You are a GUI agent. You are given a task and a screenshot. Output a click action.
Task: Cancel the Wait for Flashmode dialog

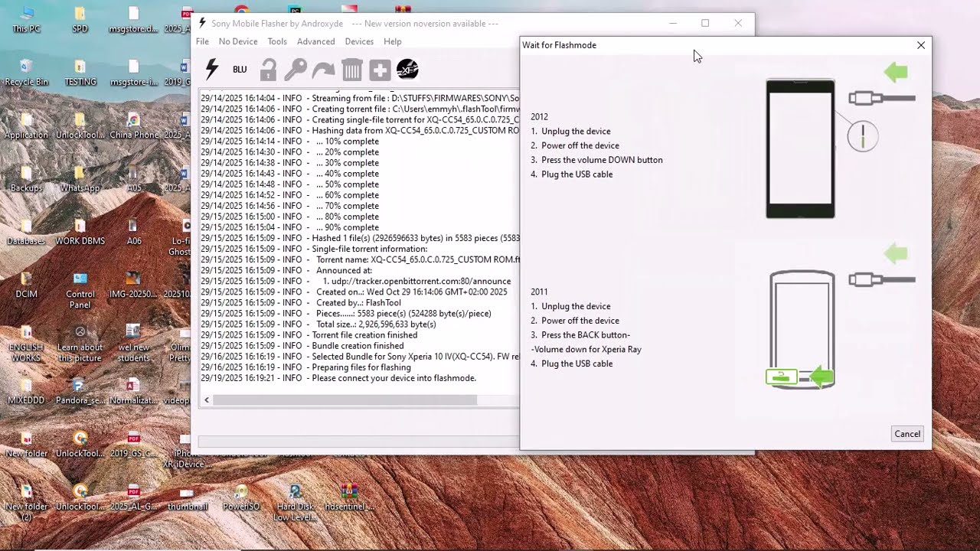click(907, 434)
